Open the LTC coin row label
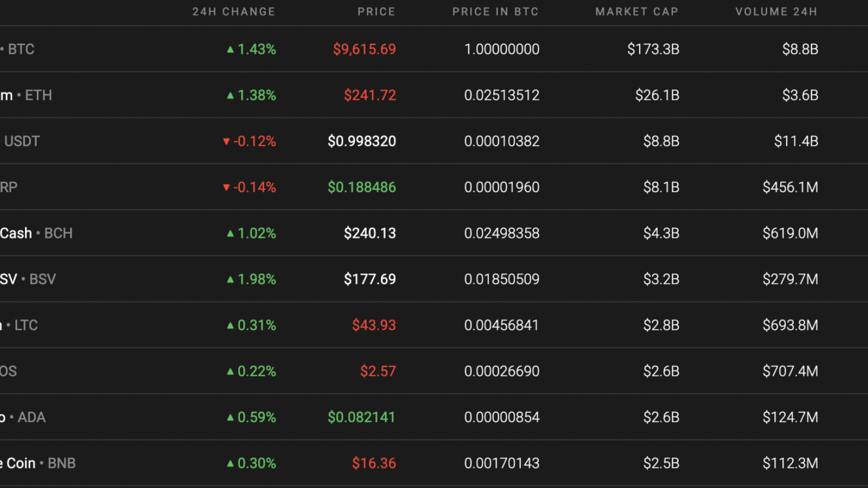Image resolution: width=868 pixels, height=488 pixels. coord(26,325)
